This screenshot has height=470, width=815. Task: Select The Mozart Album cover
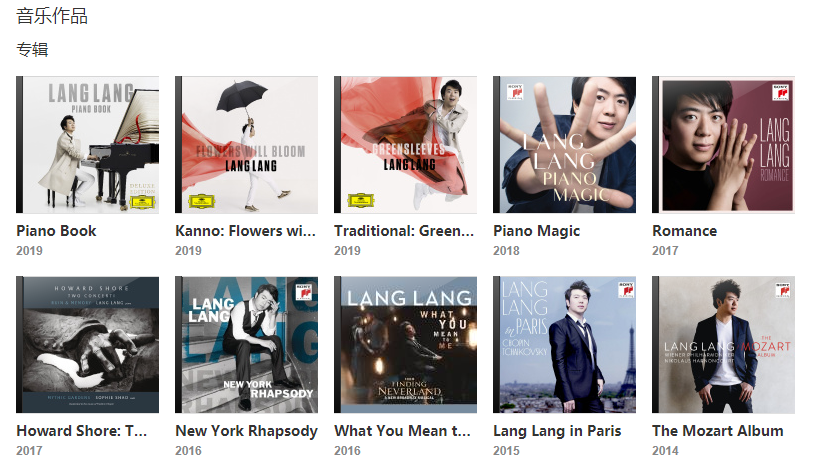pos(724,345)
